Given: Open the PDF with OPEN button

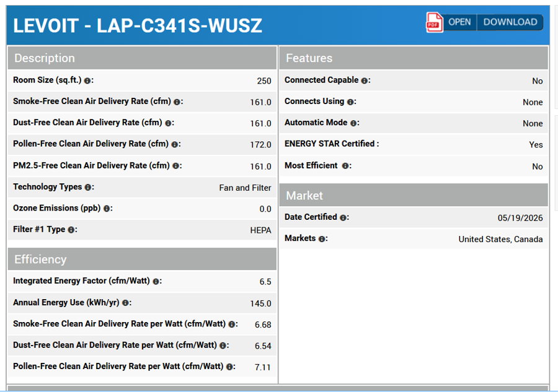Looking at the screenshot, I should (x=459, y=22).
